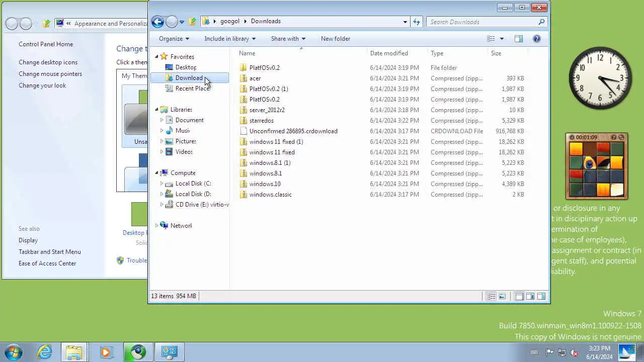Open Action Center flag tray icon

(550, 352)
